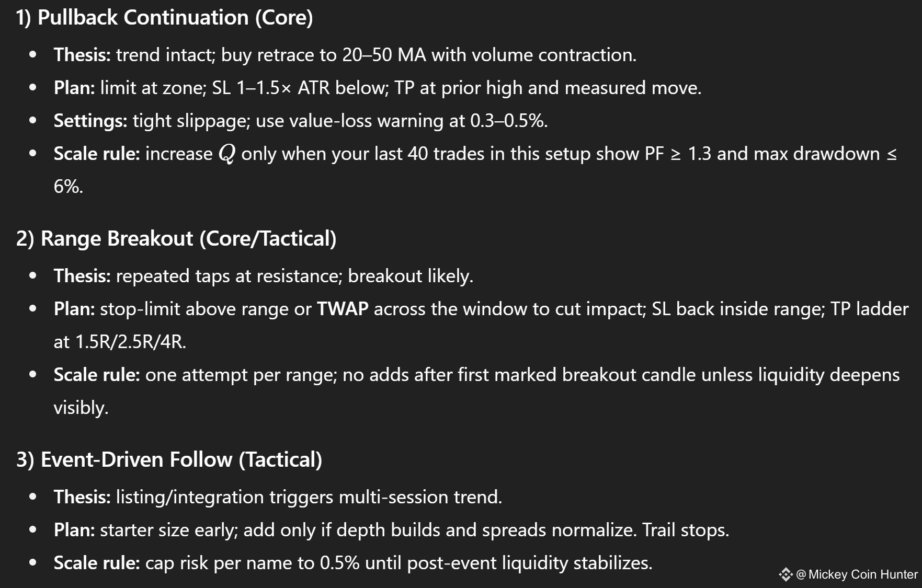Click the Event-Driven Follow (Tactical) heading
The height and width of the screenshot is (588, 922).
[x=169, y=459]
